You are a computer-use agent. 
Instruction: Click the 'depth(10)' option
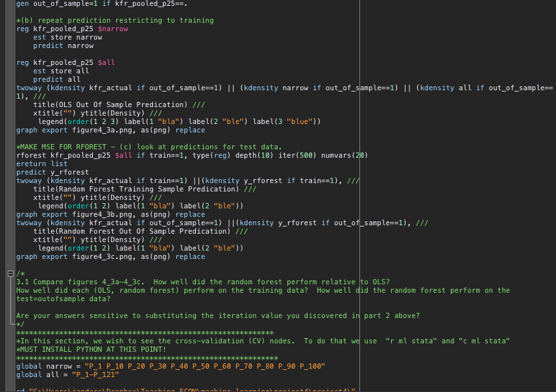point(254,155)
